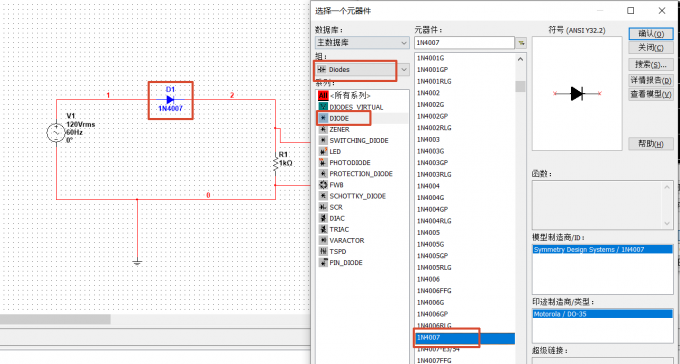This screenshot has height=364, width=680.
Task: Select component 1N4001GP in list
Action: [432, 69]
